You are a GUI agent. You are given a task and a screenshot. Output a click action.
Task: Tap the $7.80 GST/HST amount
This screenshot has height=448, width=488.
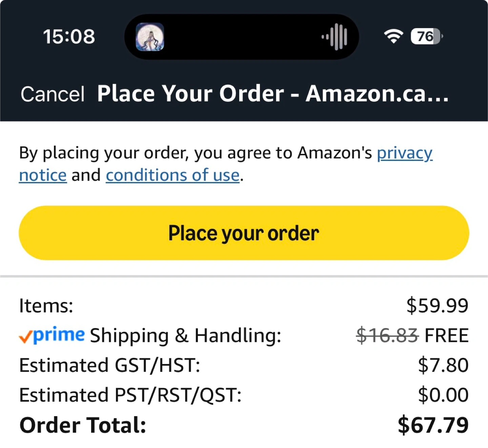443,365
